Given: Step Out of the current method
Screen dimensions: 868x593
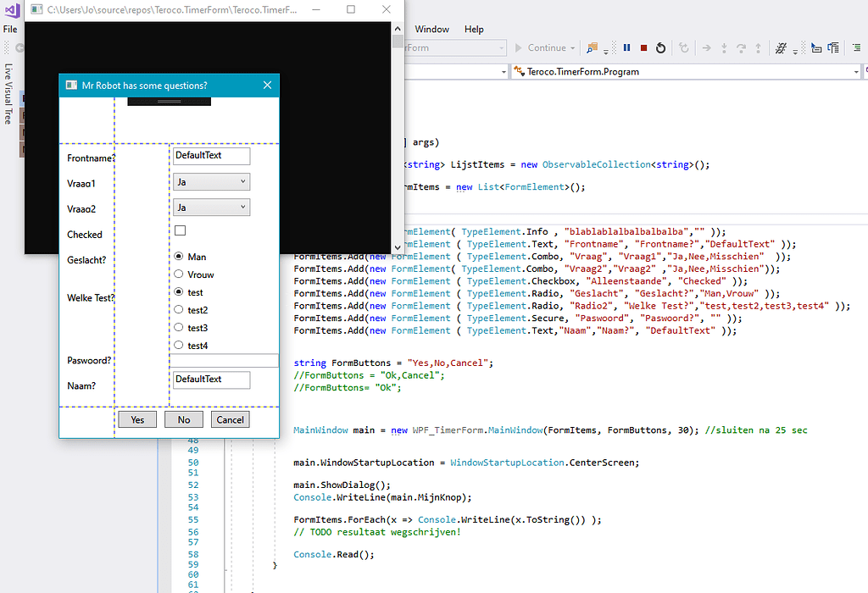Looking at the screenshot, I should point(758,48).
